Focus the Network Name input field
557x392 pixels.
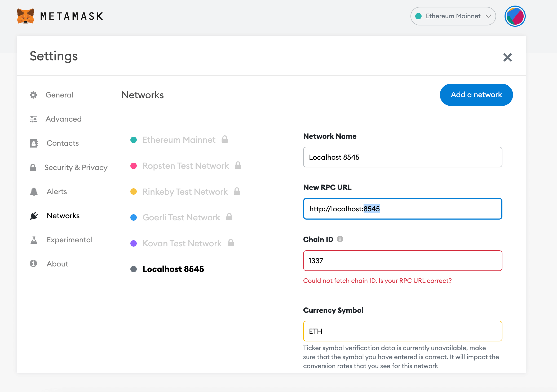click(403, 157)
